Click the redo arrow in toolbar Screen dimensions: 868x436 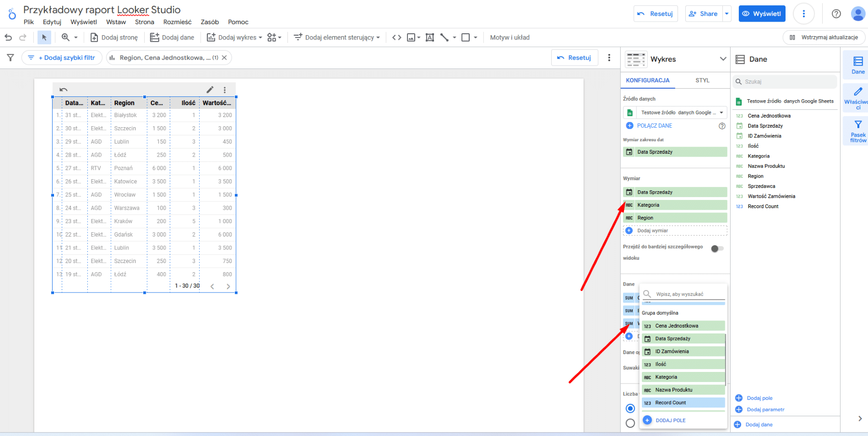(x=23, y=37)
